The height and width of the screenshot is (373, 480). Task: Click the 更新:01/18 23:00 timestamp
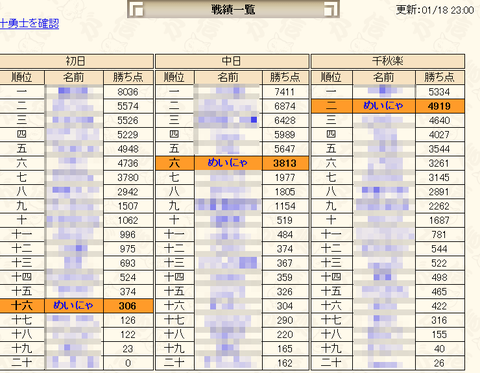pyautogui.click(x=435, y=10)
